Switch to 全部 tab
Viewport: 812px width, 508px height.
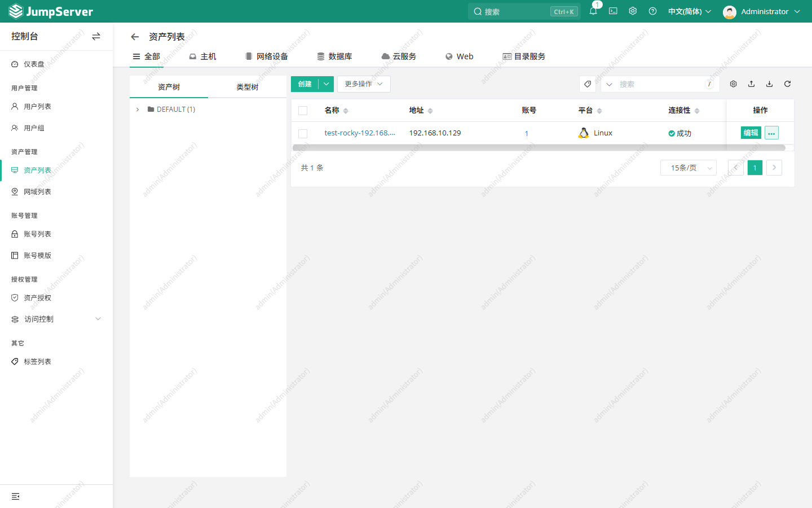(147, 56)
